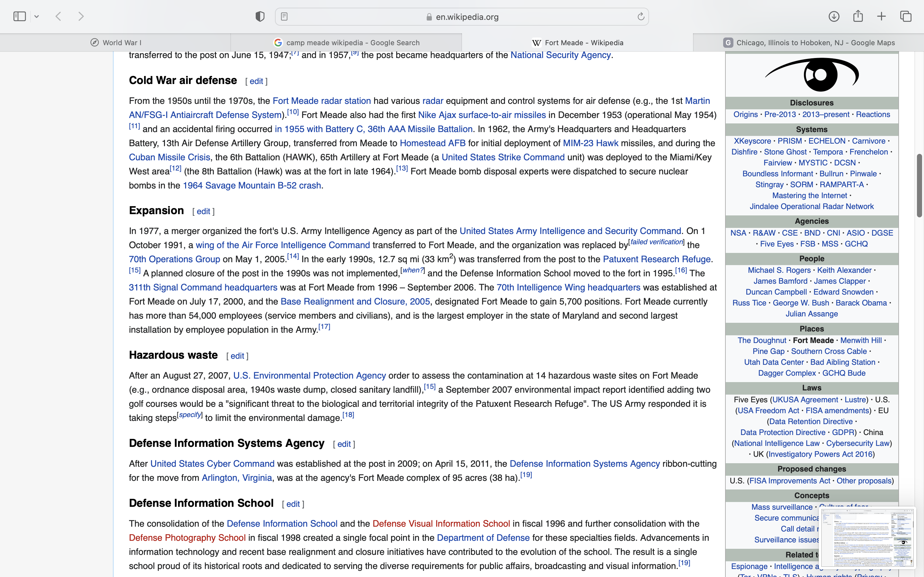Open the privacy report shield icon
Image resolution: width=924 pixels, height=577 pixels.
pos(260,16)
